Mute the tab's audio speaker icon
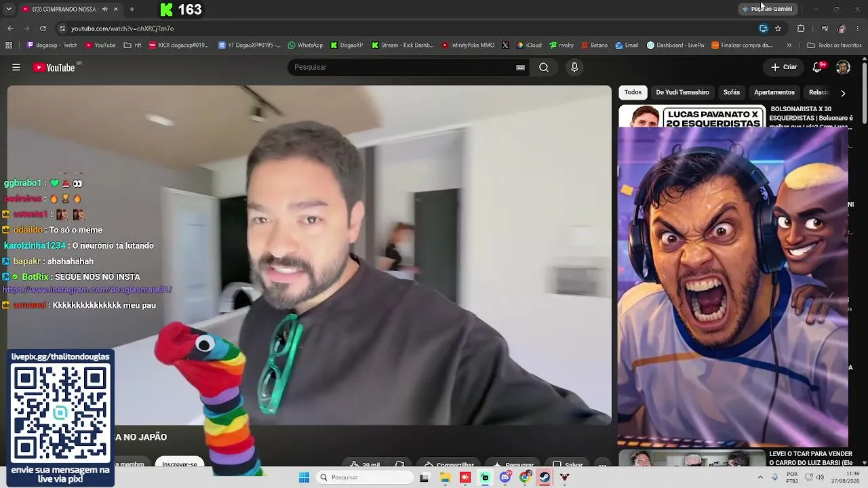Screen dimensions: 868x488 [104, 9]
